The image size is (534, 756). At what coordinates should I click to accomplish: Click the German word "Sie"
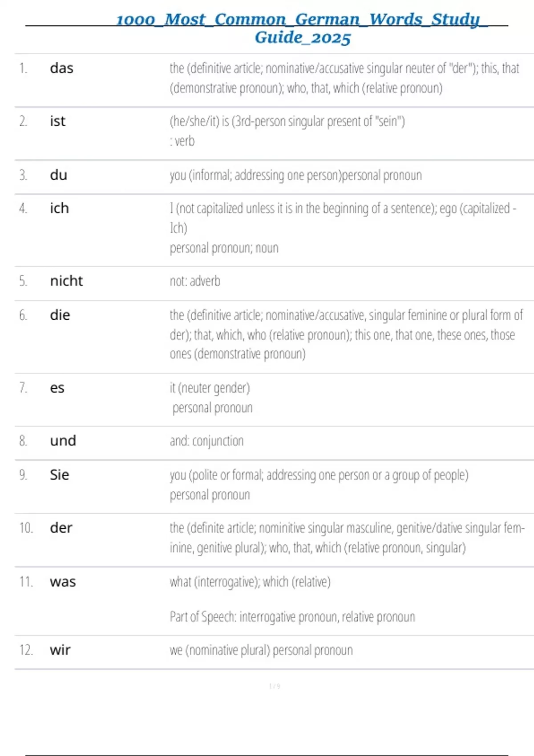[x=59, y=475]
